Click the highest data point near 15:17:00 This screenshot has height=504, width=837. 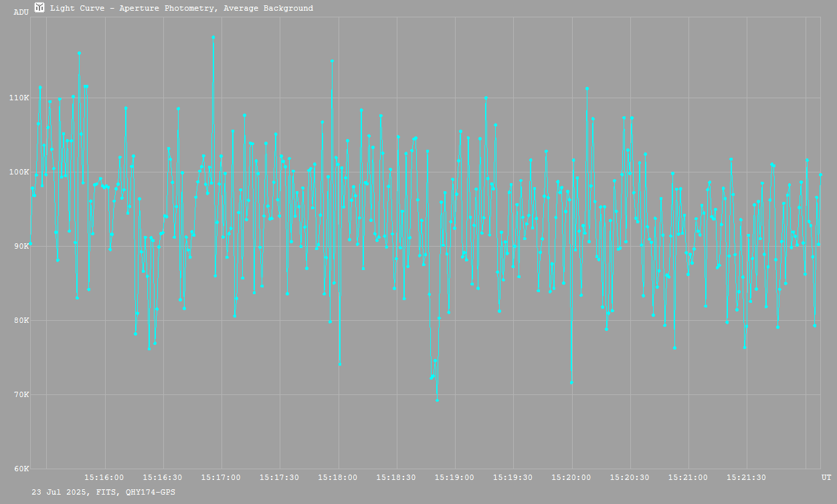click(x=213, y=37)
